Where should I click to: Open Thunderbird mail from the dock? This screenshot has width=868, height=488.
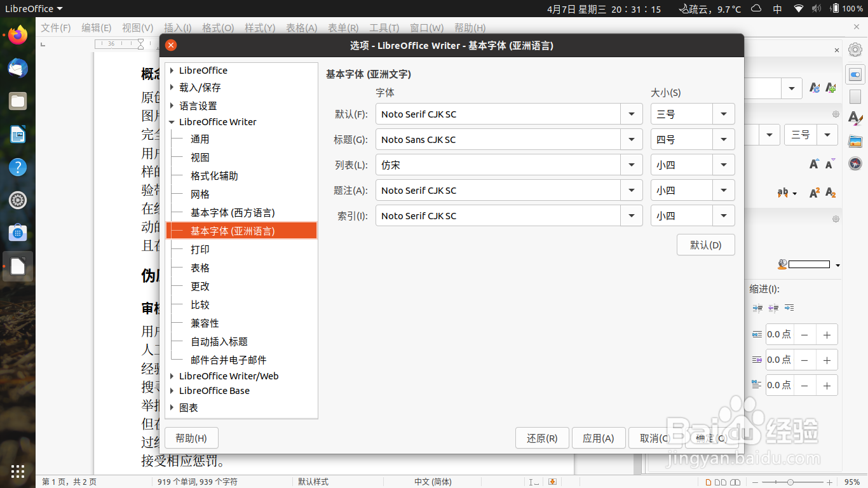point(18,68)
